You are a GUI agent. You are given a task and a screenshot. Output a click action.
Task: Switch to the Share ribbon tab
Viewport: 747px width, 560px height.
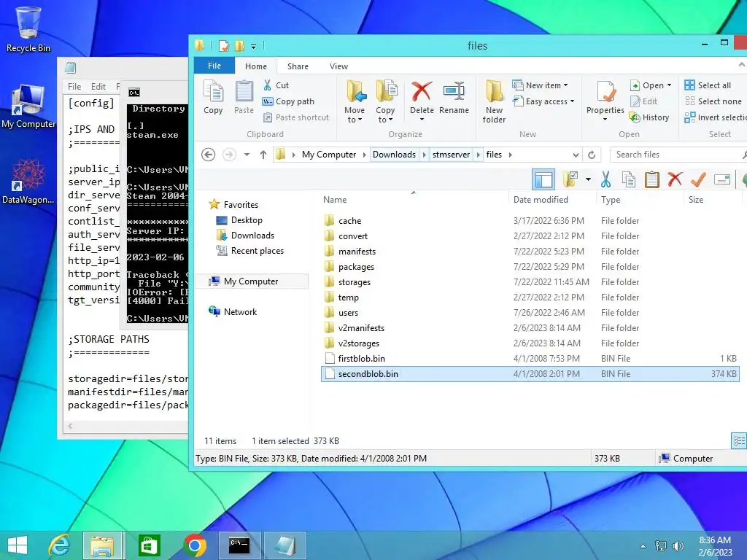pyautogui.click(x=298, y=66)
